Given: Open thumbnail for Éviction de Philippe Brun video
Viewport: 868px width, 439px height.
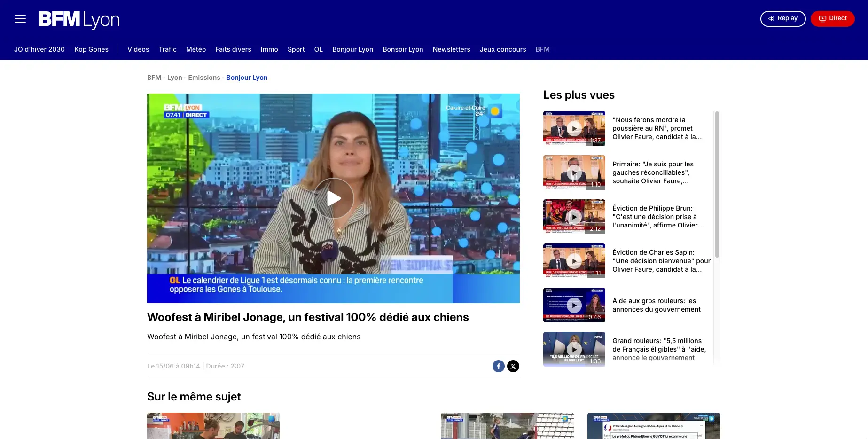Looking at the screenshot, I should 574,217.
